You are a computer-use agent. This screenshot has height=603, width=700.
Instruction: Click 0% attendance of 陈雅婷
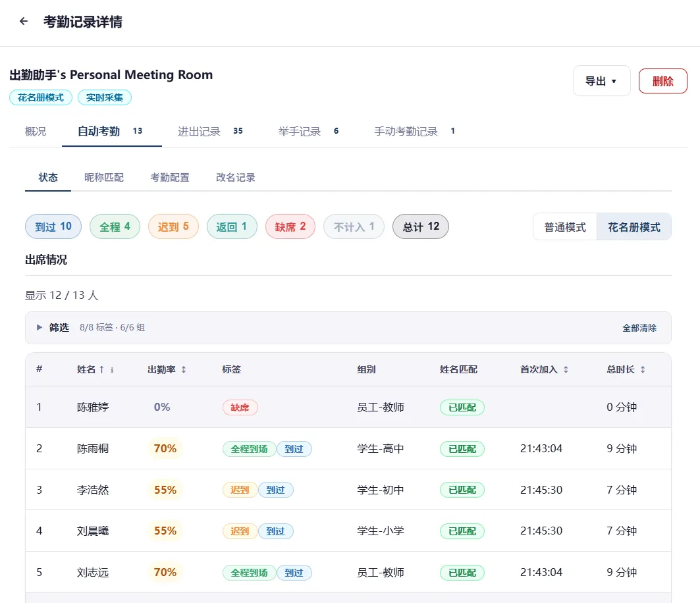[162, 407]
